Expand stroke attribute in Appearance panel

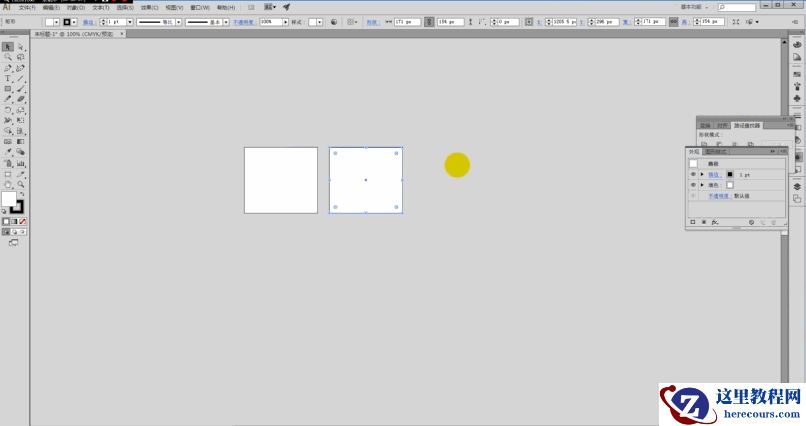(702, 174)
